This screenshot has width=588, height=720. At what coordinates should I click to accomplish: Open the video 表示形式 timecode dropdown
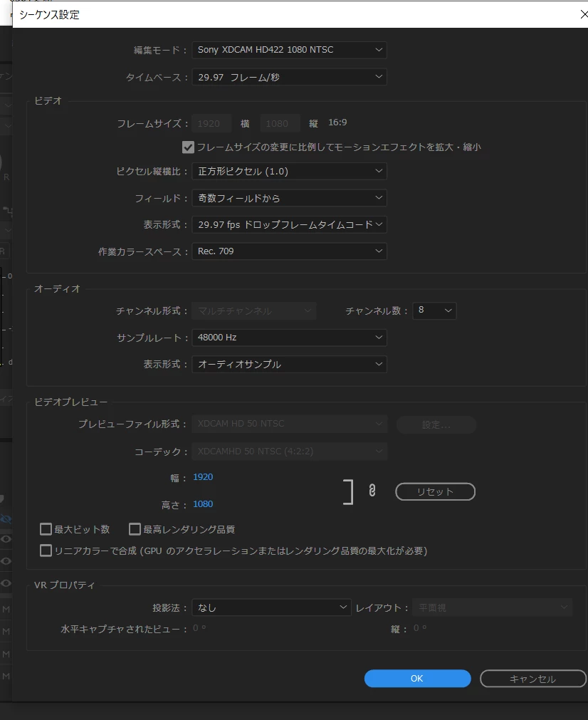[289, 224]
